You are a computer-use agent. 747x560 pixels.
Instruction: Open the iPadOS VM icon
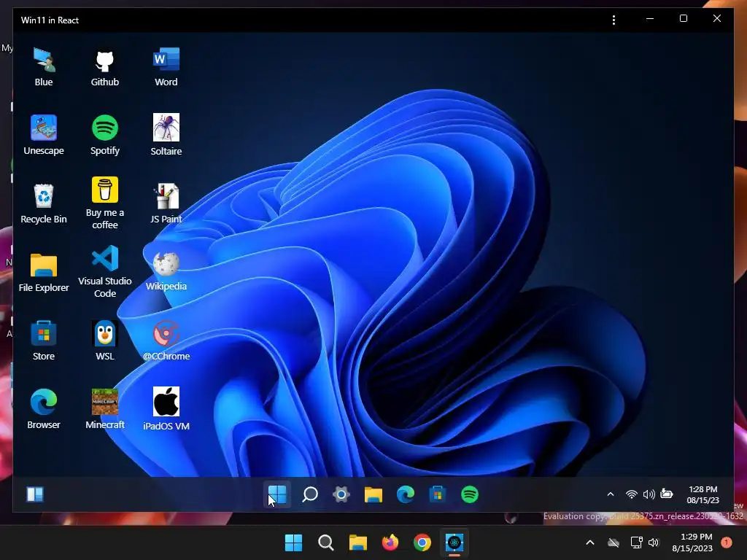(166, 410)
